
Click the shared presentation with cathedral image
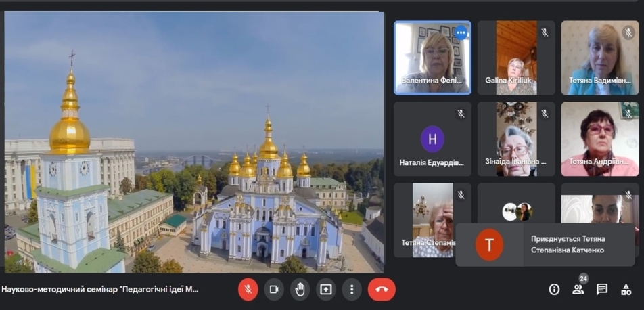pos(193,142)
